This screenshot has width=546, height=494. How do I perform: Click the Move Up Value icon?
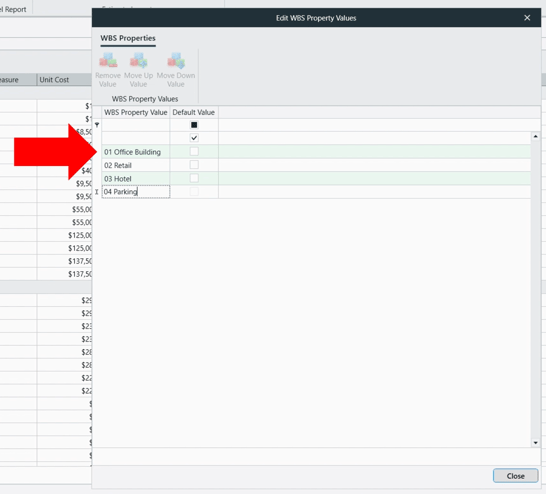point(139,61)
